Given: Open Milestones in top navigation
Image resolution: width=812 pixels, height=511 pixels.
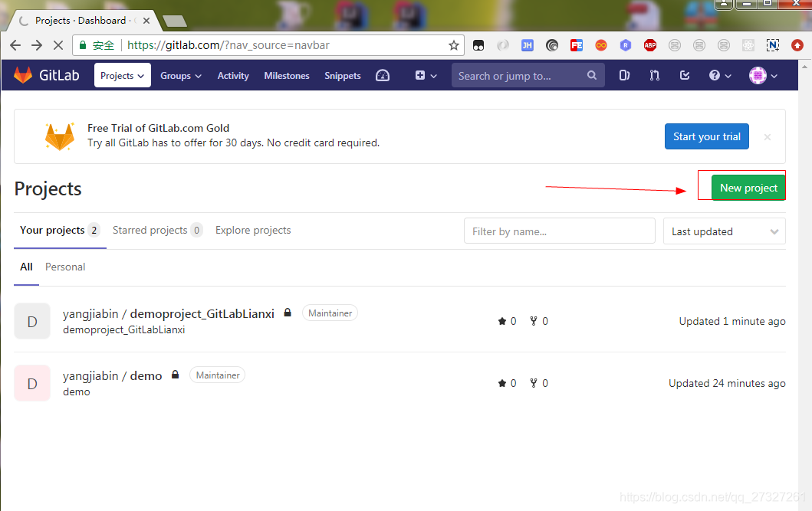Looking at the screenshot, I should (287, 76).
